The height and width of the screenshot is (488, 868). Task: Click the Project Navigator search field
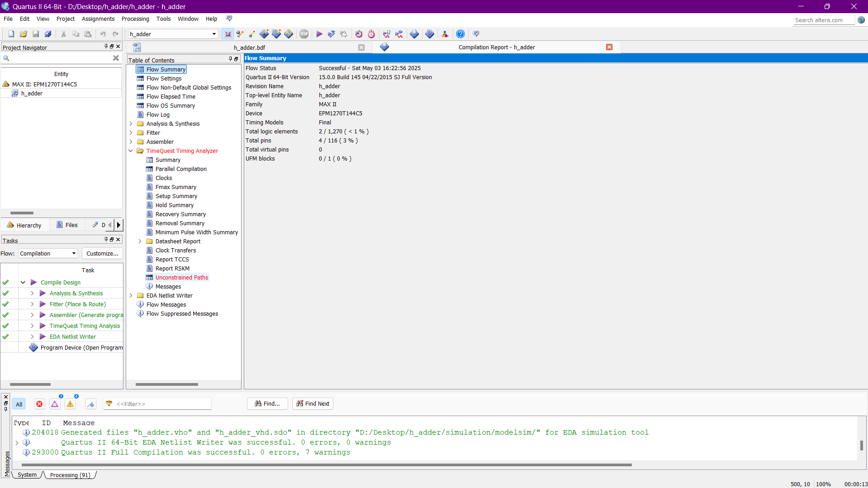61,58
